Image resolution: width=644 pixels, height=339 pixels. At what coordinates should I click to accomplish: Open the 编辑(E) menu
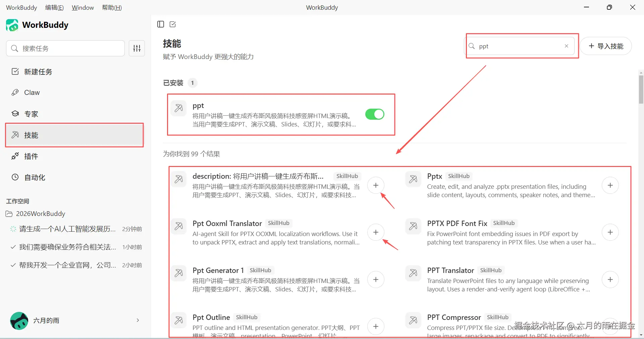54,7
